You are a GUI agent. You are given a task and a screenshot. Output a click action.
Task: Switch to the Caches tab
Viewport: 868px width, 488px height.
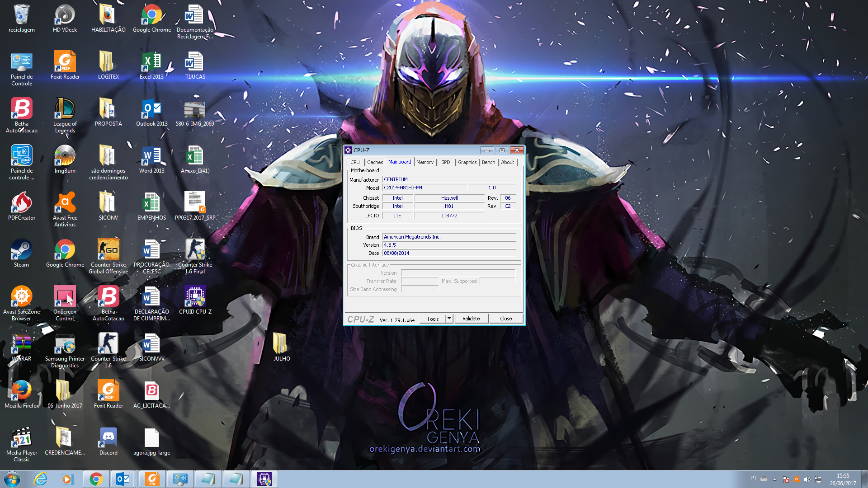[375, 162]
